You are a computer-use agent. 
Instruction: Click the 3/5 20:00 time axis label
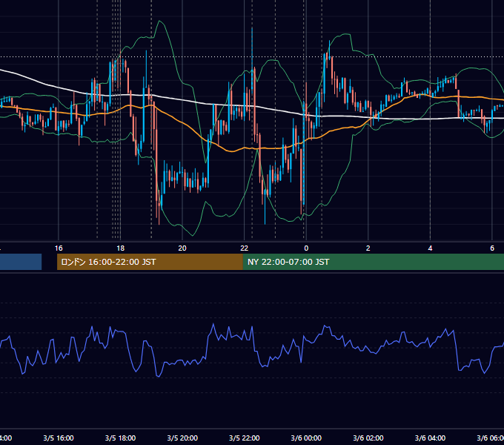click(182, 438)
